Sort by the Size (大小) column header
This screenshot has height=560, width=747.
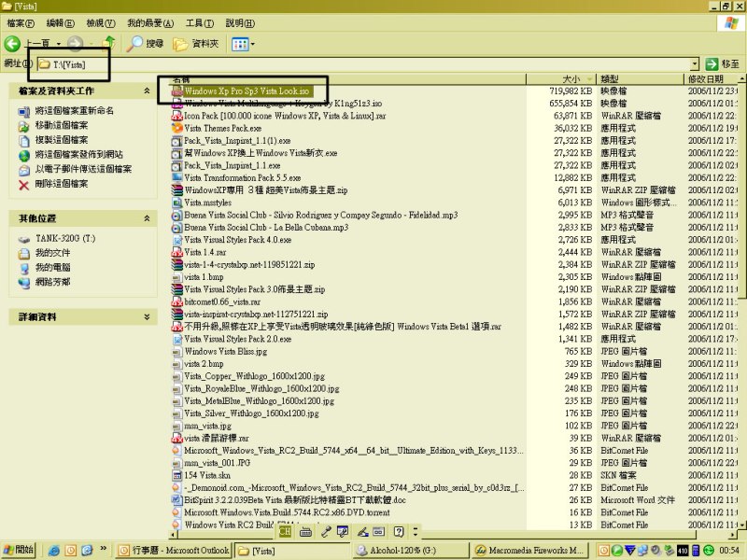(562, 78)
